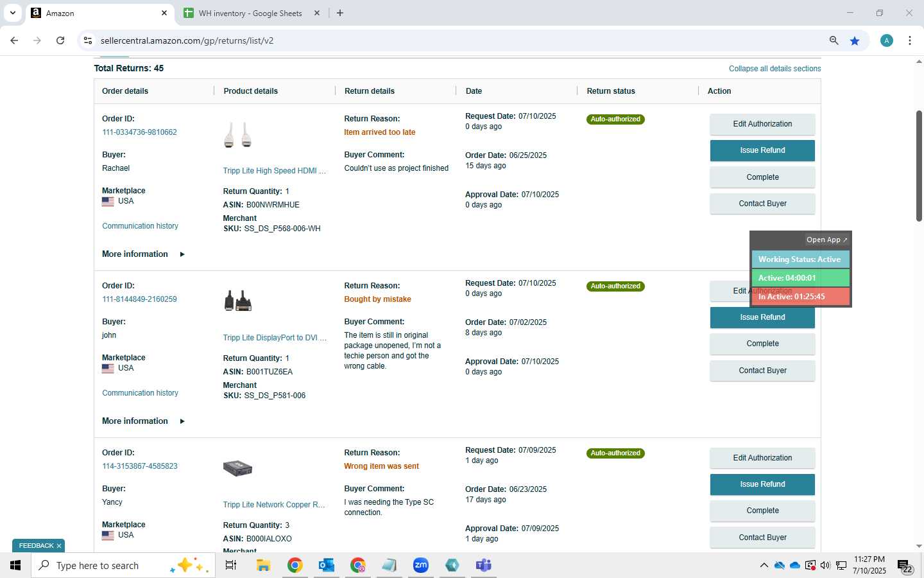
Task: Open FEEDBACK panel
Action: [x=36, y=546]
